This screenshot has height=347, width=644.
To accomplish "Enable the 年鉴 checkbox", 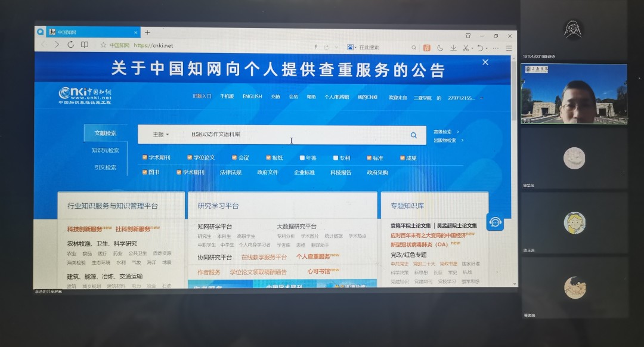I will pyautogui.click(x=302, y=158).
